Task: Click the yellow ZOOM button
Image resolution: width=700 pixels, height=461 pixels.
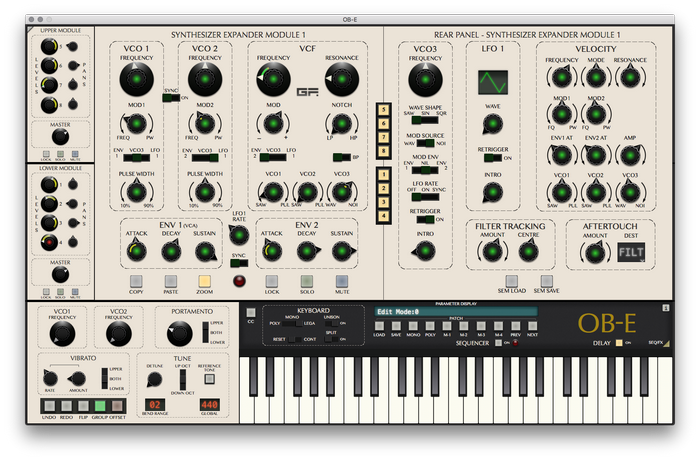Action: click(204, 281)
